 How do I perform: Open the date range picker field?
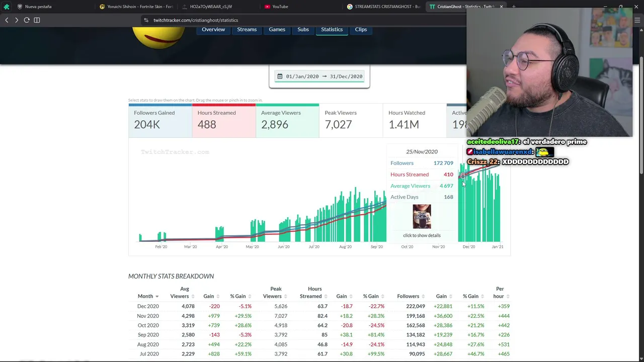tap(319, 76)
